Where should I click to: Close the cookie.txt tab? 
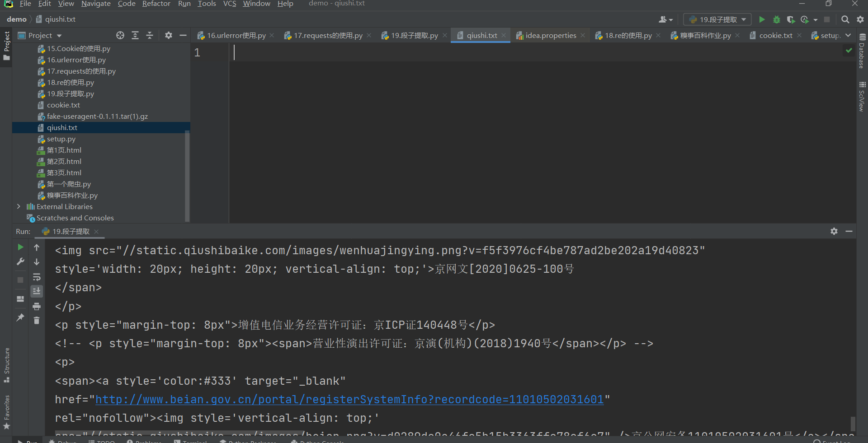point(799,35)
